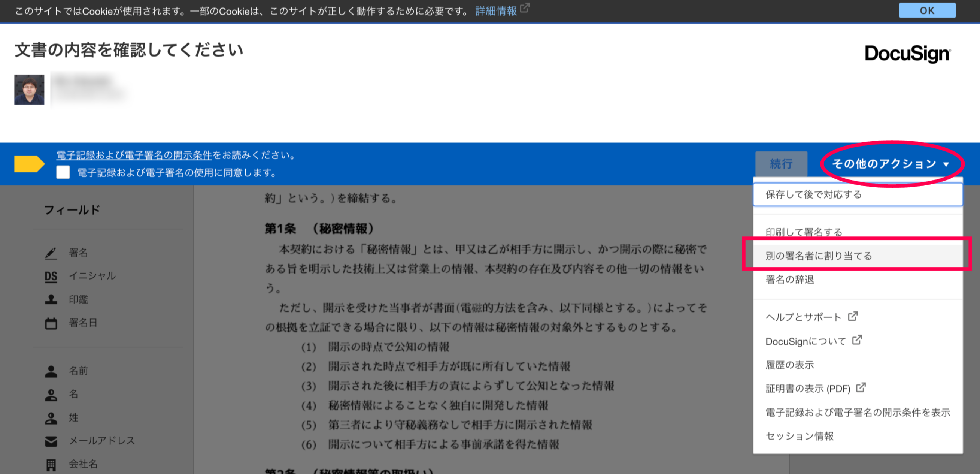Open the 電子記録および電子署名の開示条件 link

[x=134, y=156]
